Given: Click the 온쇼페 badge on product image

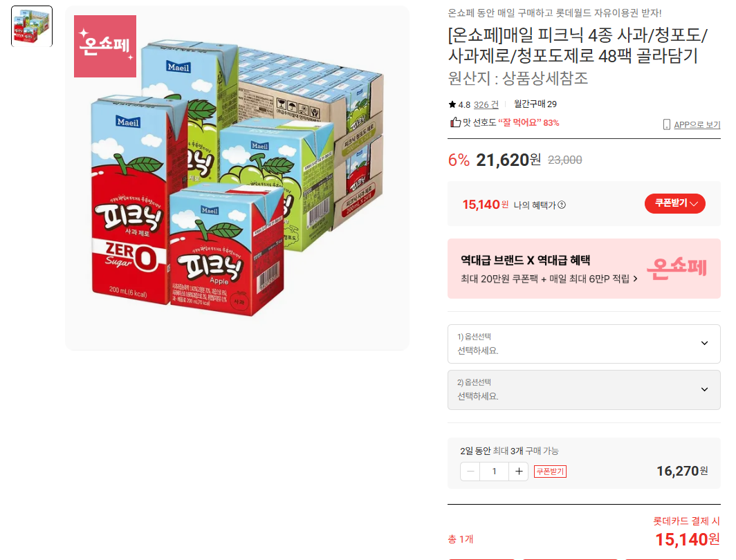Looking at the screenshot, I should [105, 46].
